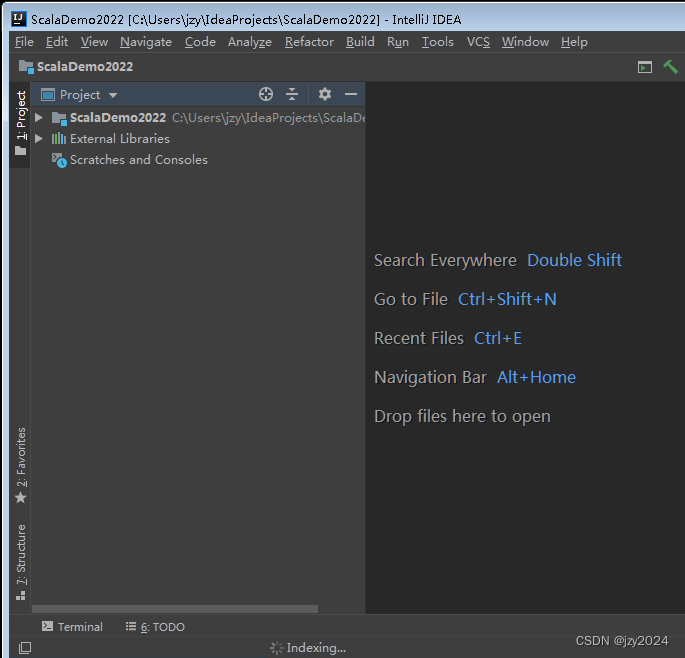Viewport: 685px width, 658px height.
Task: Click the Indexing spinner in the status bar
Action: pyautogui.click(x=277, y=648)
